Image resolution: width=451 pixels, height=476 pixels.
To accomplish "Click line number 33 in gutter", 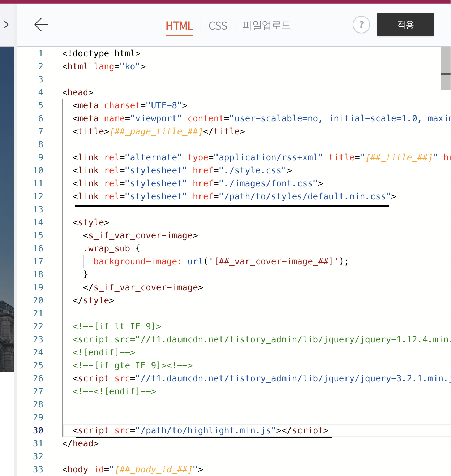I will click(x=38, y=469).
